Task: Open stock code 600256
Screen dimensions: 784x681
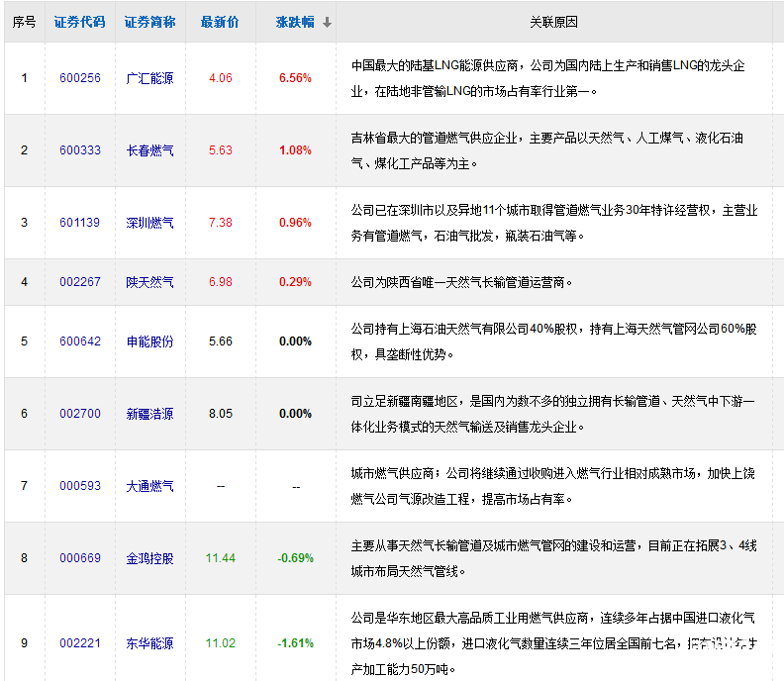Action: click(80, 78)
